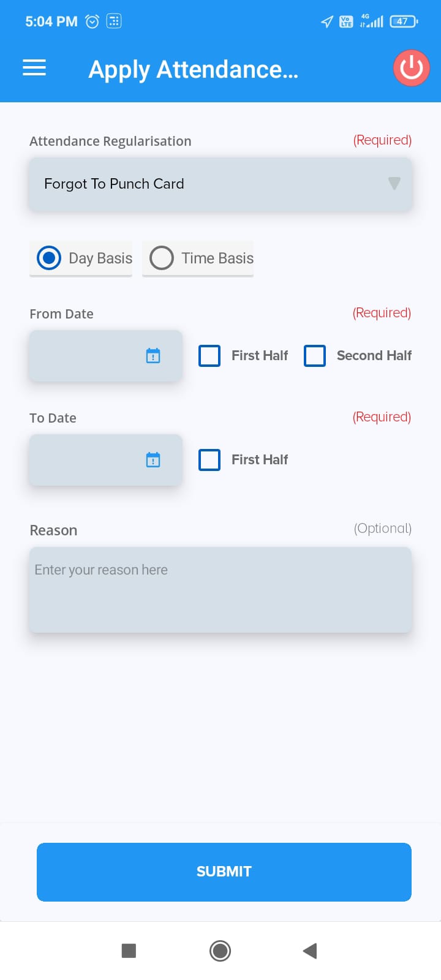Open the Apply Attendance title bar

pyautogui.click(x=194, y=69)
